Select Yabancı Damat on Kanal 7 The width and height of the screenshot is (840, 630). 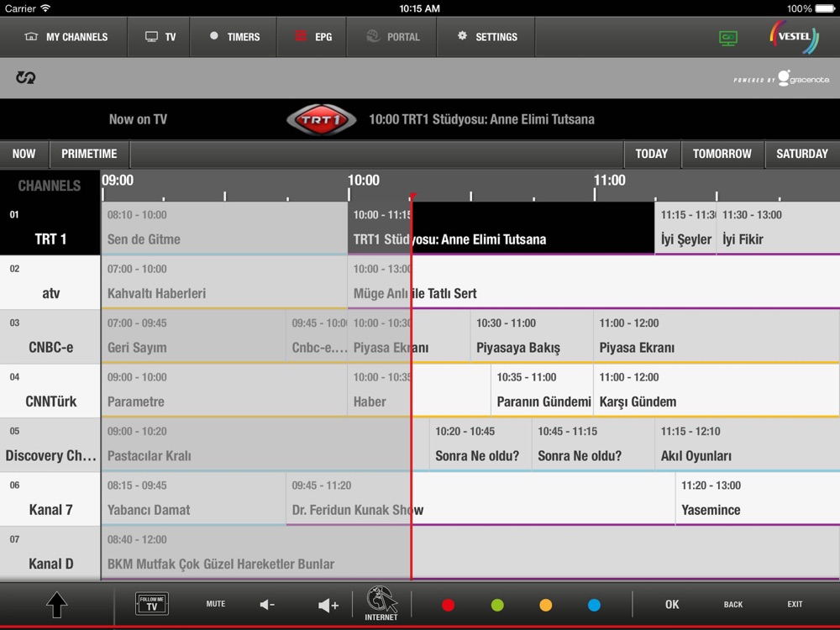pyautogui.click(x=193, y=499)
